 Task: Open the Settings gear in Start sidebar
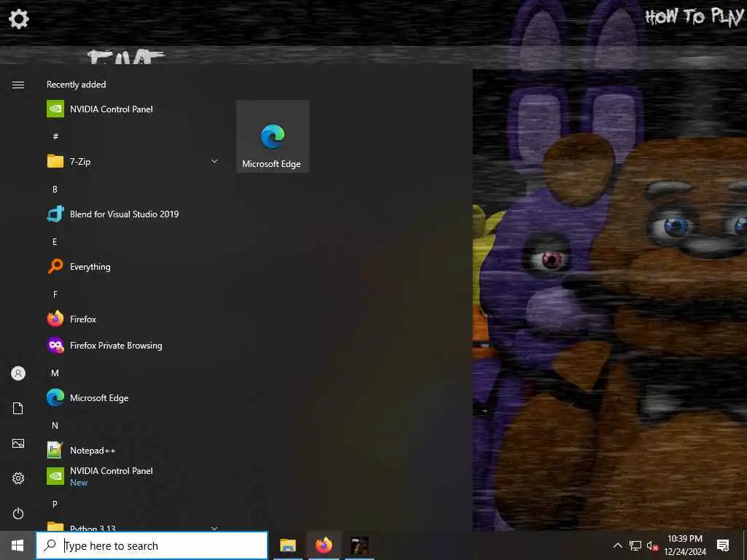(x=18, y=478)
